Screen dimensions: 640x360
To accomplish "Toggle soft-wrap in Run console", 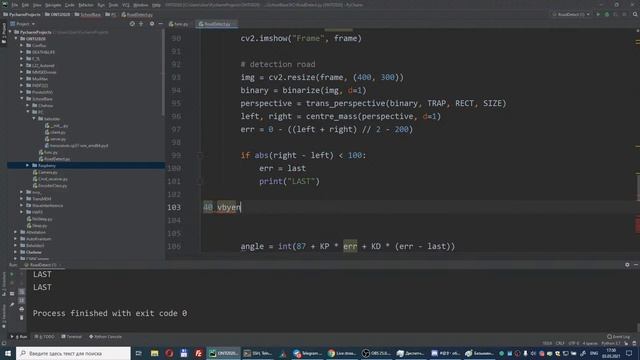I will 22,291.
